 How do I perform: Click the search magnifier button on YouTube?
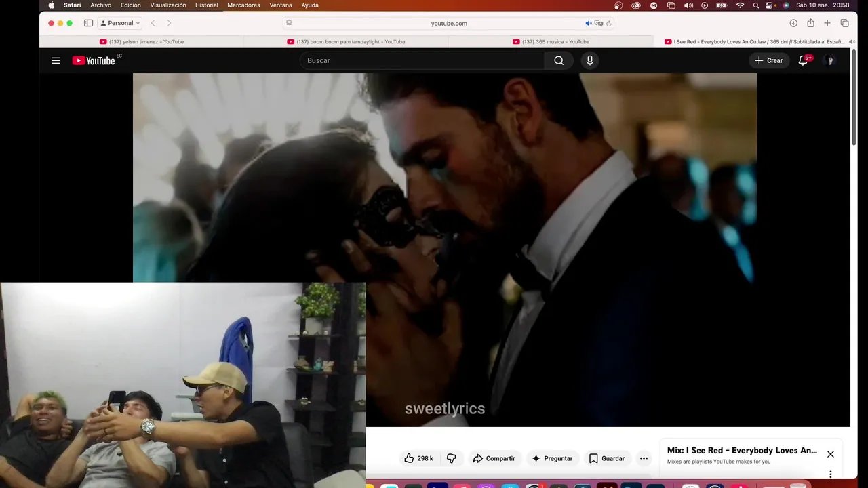coord(559,60)
